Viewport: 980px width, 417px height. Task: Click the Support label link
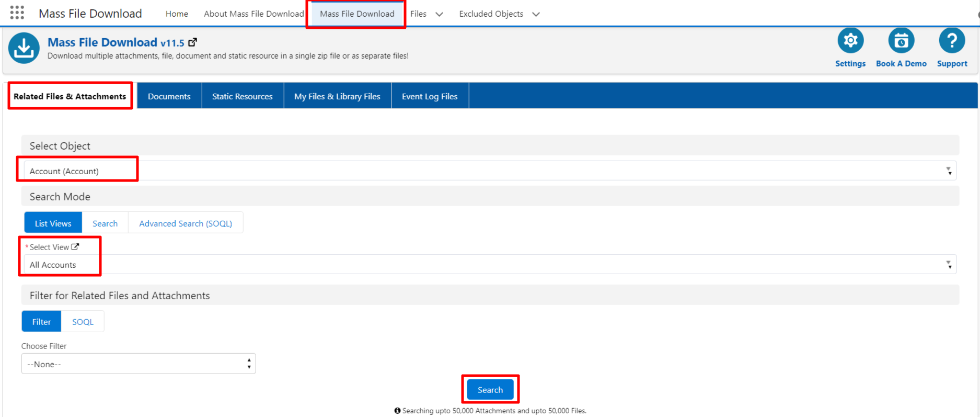click(952, 63)
